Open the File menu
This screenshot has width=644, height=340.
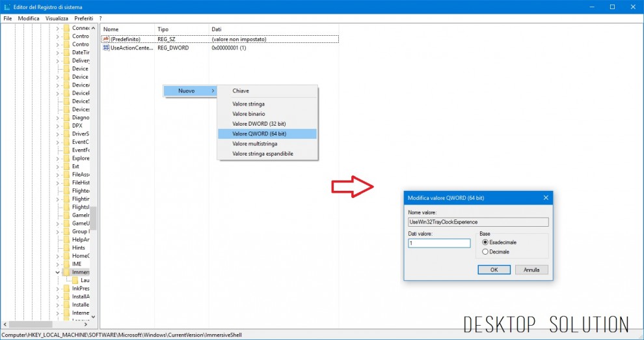(8, 18)
